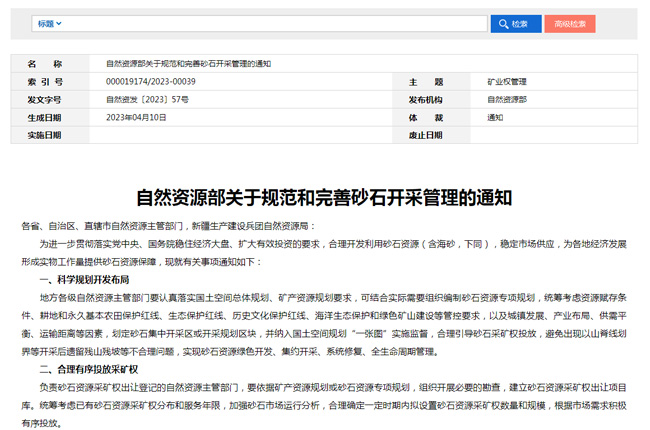This screenshot has height=430, width=650.
Task: Click section heading 二、合理有序投放采矿权
Action: point(90,369)
